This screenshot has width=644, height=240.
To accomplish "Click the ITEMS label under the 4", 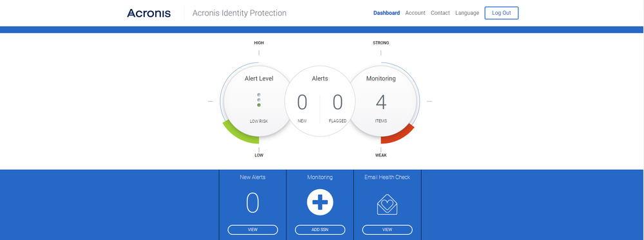I will tap(381, 121).
